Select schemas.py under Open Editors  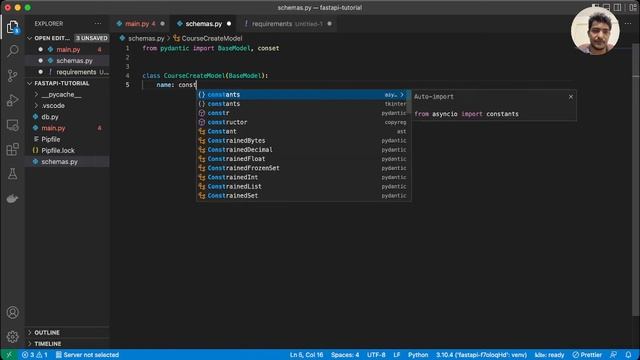point(74,61)
